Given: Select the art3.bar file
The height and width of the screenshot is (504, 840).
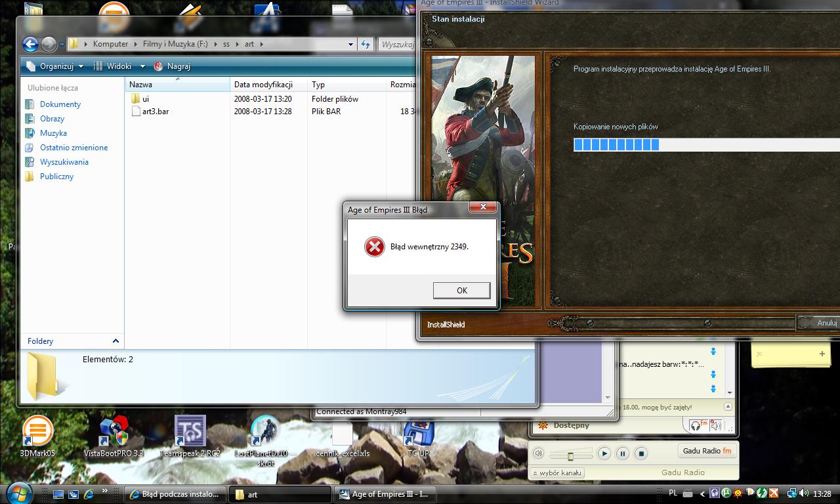Looking at the screenshot, I should [150, 112].
